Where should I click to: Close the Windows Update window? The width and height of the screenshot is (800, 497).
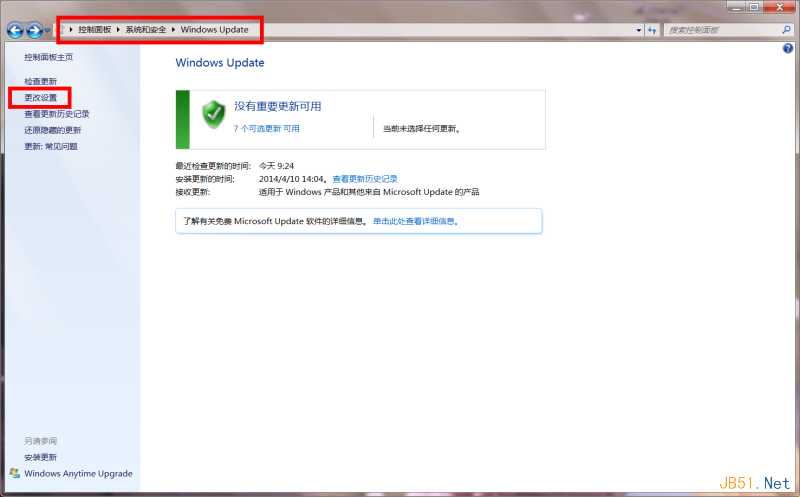pos(779,7)
